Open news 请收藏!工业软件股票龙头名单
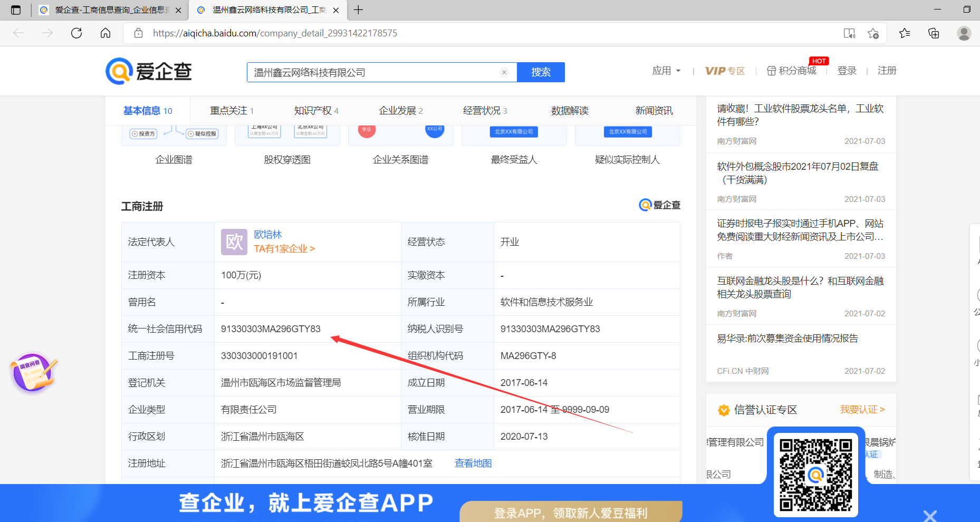Image resolution: width=980 pixels, height=522 pixels. 800,115
